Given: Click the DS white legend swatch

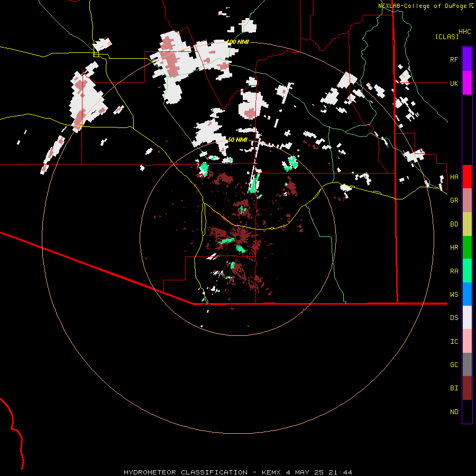Looking at the screenshot, I should pyautogui.click(x=467, y=317).
